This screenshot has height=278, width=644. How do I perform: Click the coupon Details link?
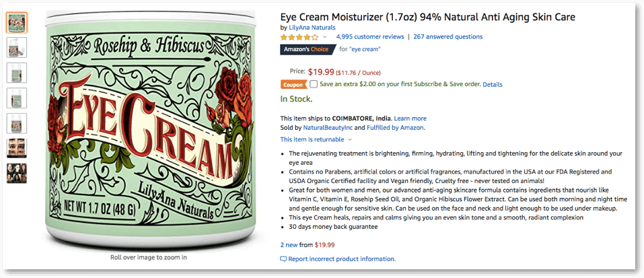coord(492,85)
